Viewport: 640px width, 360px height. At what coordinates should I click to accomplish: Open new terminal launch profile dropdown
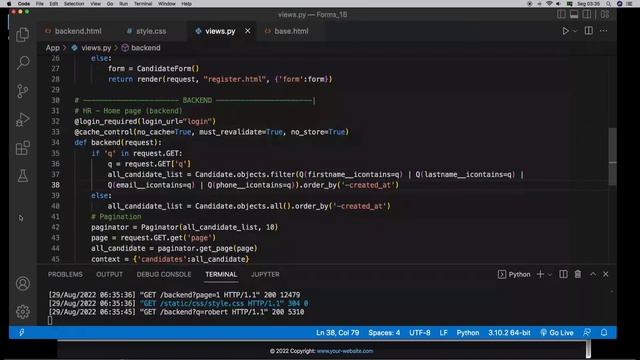tap(550, 275)
